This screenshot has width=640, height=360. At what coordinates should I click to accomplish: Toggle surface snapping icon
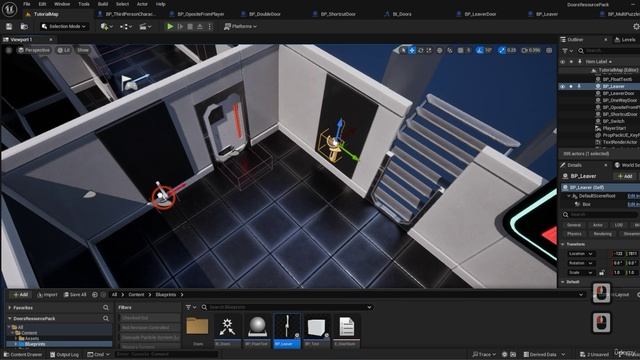coord(450,50)
